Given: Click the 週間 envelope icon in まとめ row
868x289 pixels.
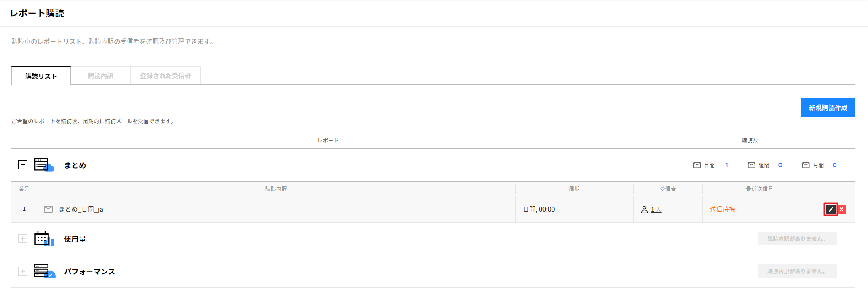Looking at the screenshot, I should tap(751, 165).
